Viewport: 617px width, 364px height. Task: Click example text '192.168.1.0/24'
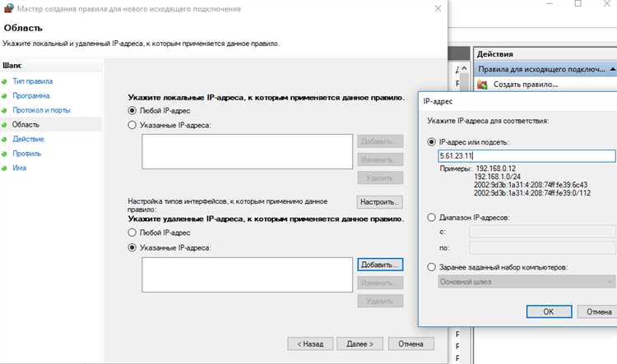[x=497, y=177]
